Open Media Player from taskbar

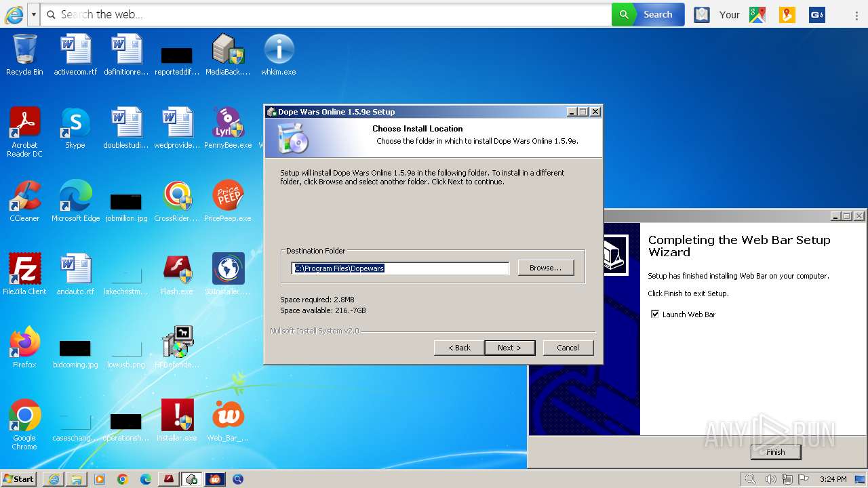click(100, 479)
